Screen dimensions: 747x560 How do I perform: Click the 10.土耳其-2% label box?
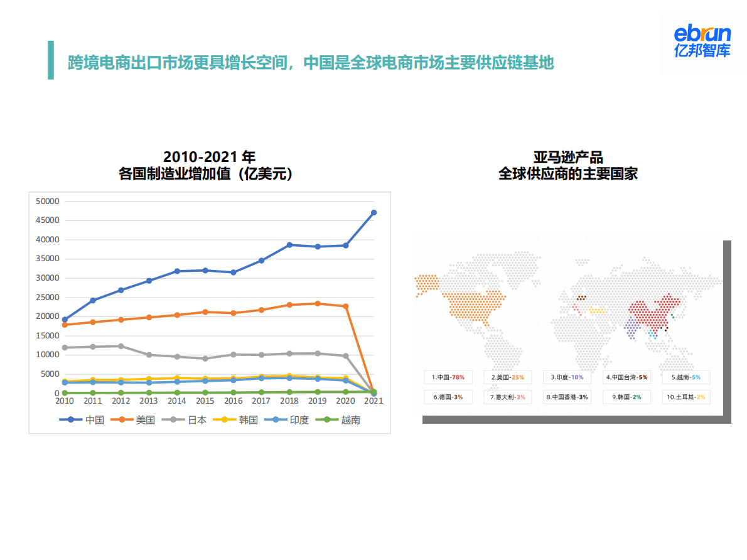[686, 397]
